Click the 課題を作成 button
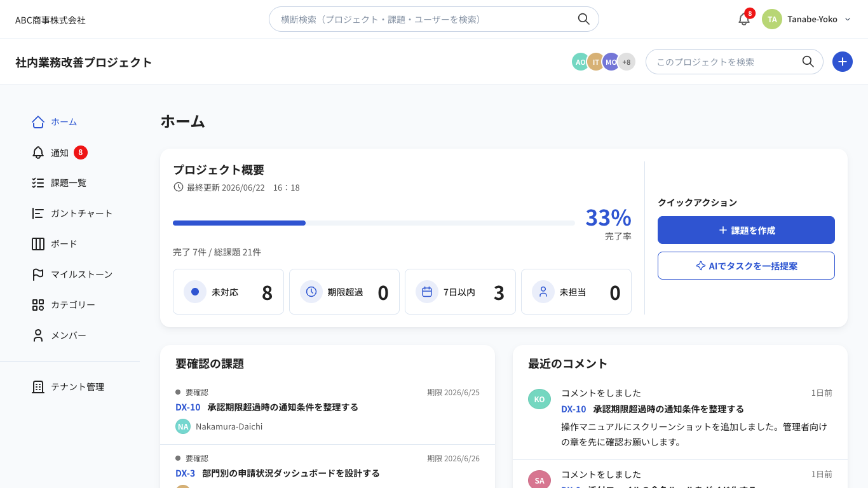The image size is (868, 488). coord(746,230)
